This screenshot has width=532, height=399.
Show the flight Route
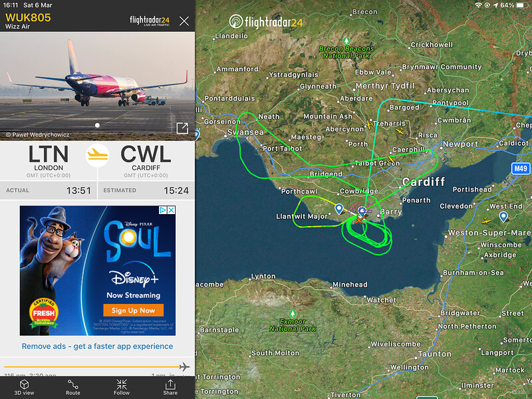[x=73, y=388]
